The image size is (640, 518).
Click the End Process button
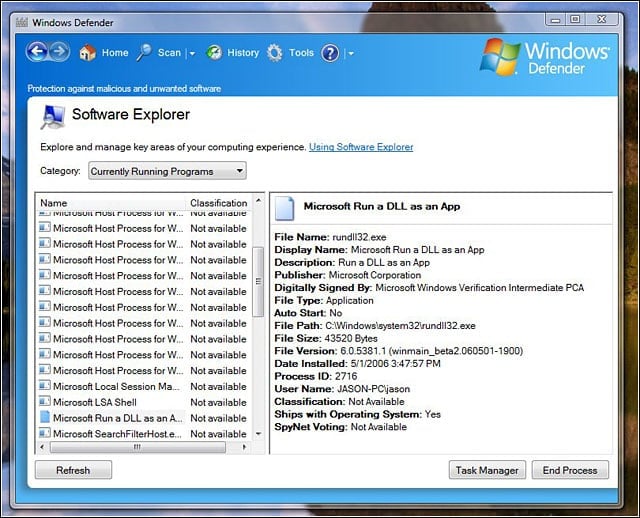[570, 470]
